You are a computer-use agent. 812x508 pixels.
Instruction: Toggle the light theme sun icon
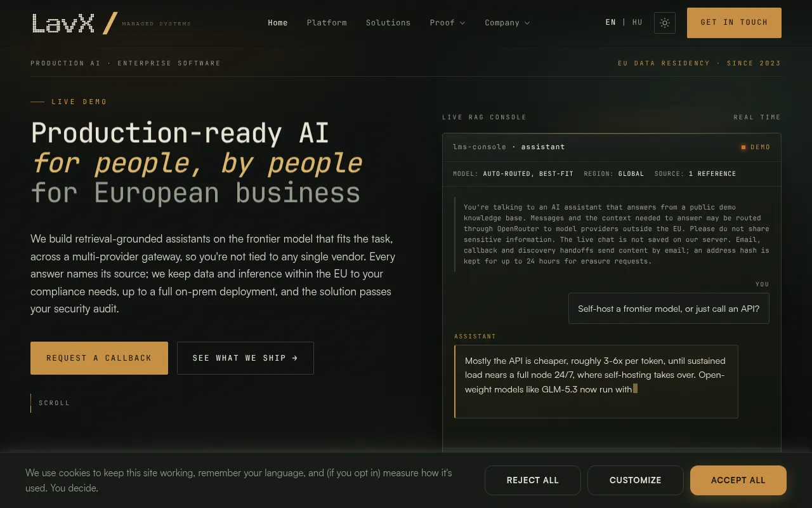pyautogui.click(x=665, y=23)
